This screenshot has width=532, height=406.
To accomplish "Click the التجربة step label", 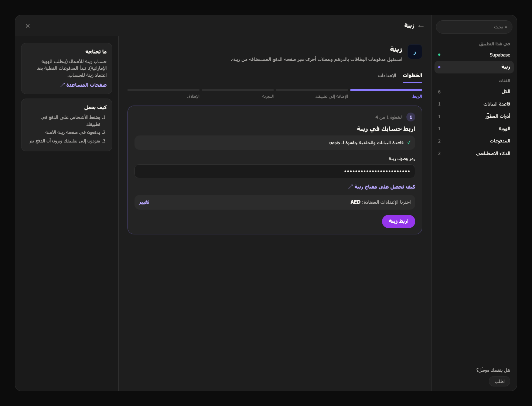I will coord(268,96).
